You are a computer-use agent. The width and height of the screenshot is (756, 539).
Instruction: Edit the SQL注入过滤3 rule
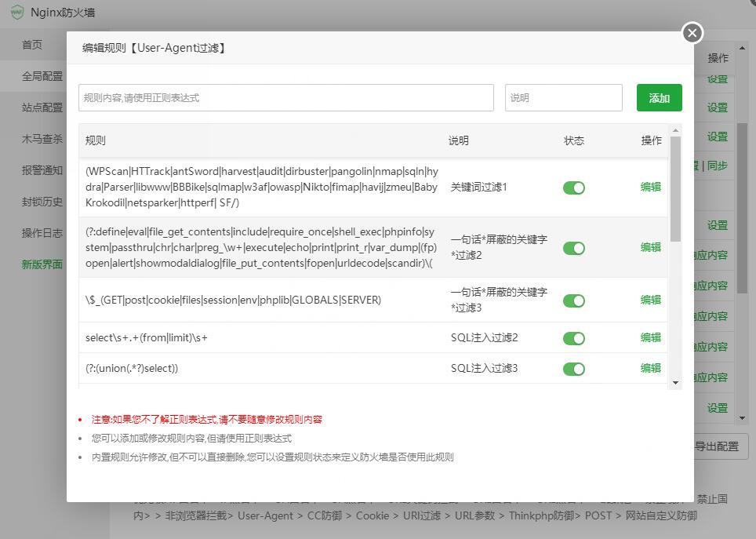pos(652,368)
